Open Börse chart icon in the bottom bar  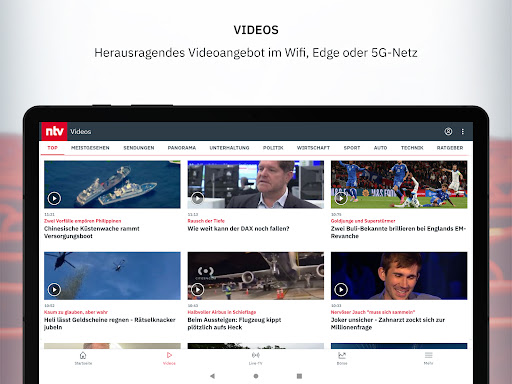point(342,358)
